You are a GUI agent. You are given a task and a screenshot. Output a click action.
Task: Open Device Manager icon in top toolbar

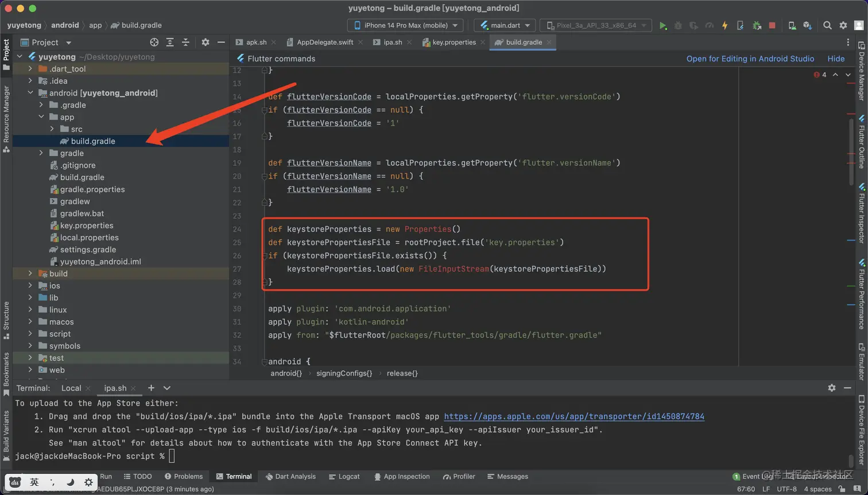click(x=792, y=25)
